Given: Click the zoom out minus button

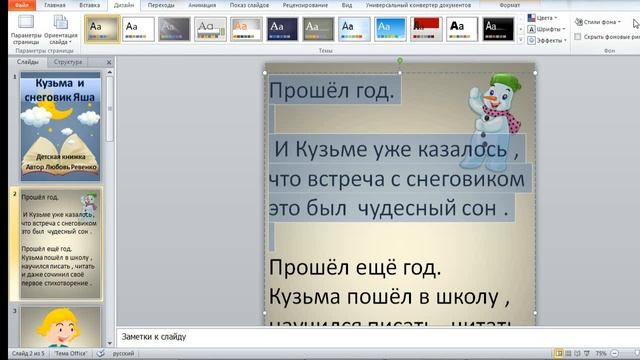Looking at the screenshot, I should point(615,353).
